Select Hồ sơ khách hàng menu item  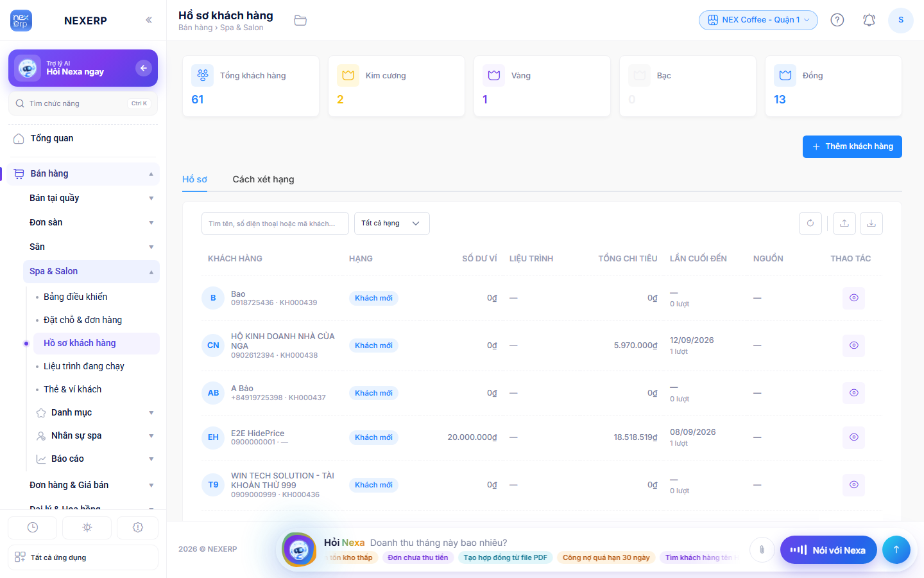coord(96,343)
